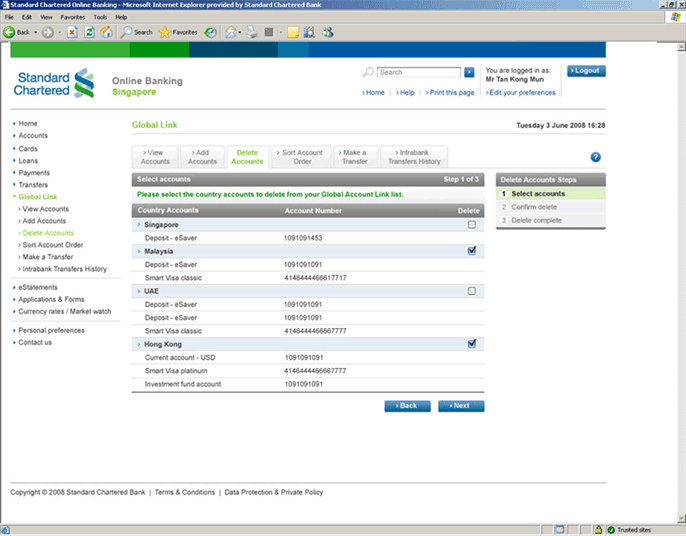The width and height of the screenshot is (686, 536).
Task: Click the Print toolbar icon
Action: click(x=252, y=32)
